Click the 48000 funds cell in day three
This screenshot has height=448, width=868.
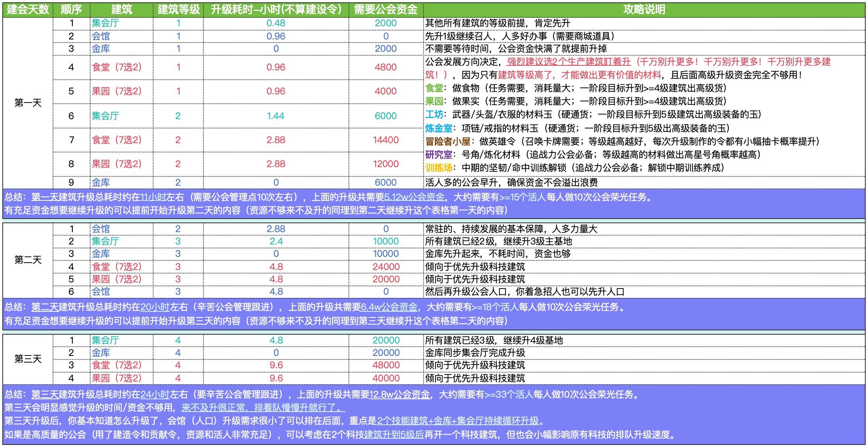point(385,365)
